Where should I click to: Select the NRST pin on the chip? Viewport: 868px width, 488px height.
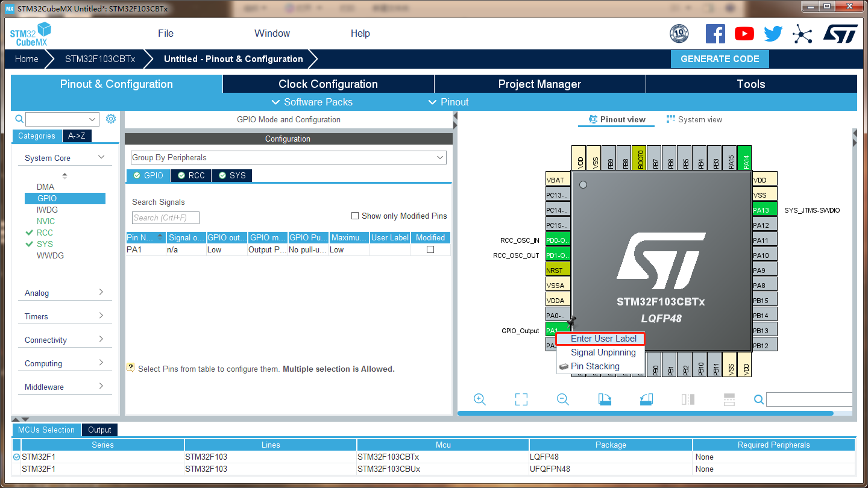point(558,271)
